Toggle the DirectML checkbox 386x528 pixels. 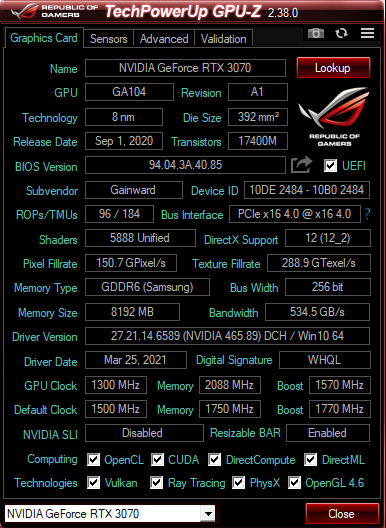tap(310, 460)
